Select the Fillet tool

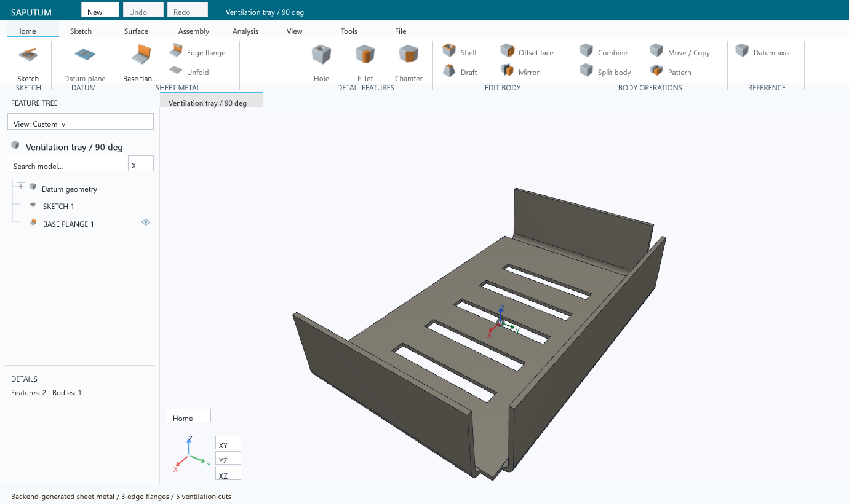365,63
